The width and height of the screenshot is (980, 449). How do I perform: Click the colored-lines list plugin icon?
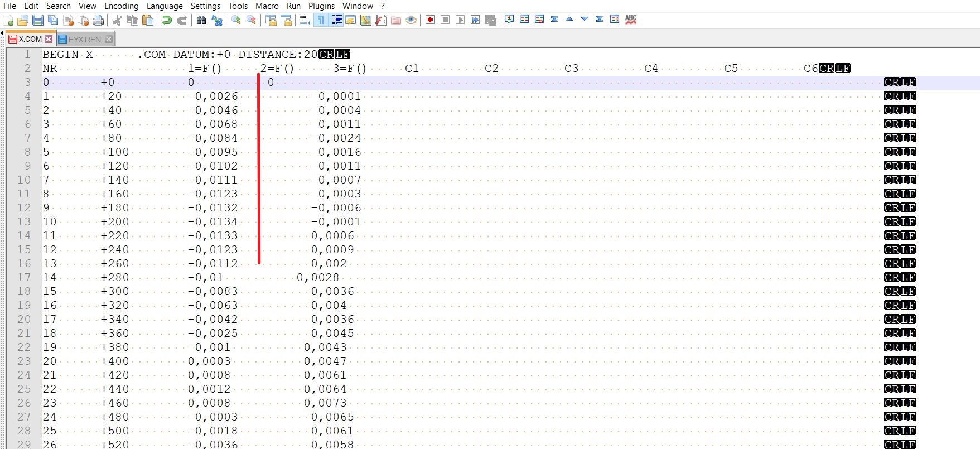click(524, 19)
